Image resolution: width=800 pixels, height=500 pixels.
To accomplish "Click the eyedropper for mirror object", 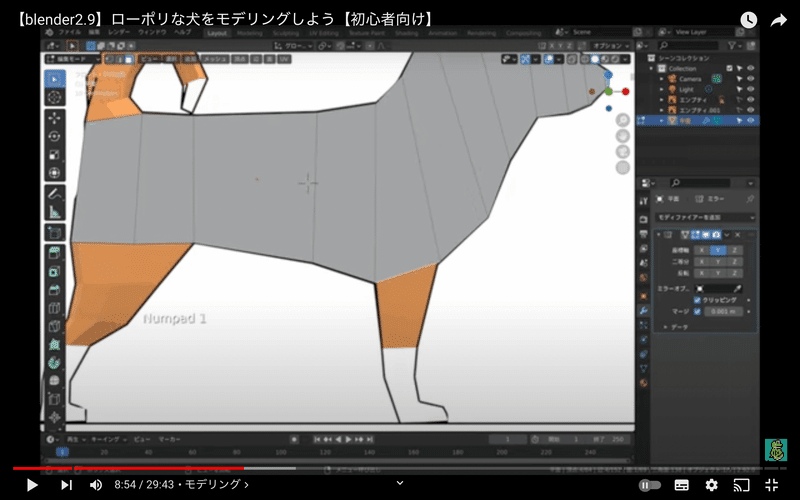I will click(737, 289).
